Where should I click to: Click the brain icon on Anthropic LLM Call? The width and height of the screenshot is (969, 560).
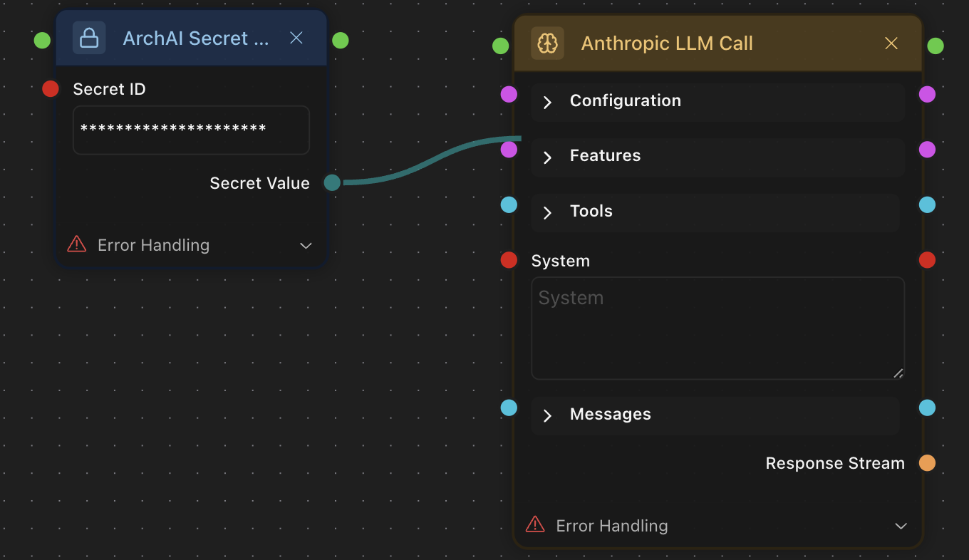(547, 43)
